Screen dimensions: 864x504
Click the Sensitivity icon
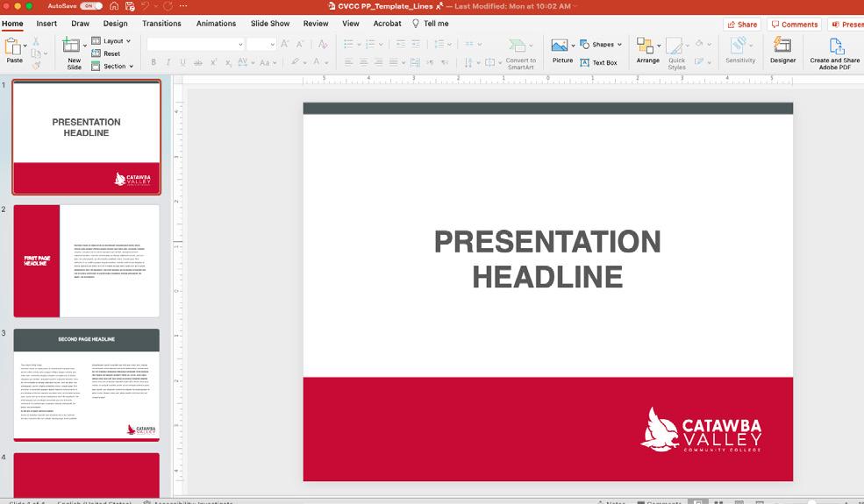pos(739,46)
